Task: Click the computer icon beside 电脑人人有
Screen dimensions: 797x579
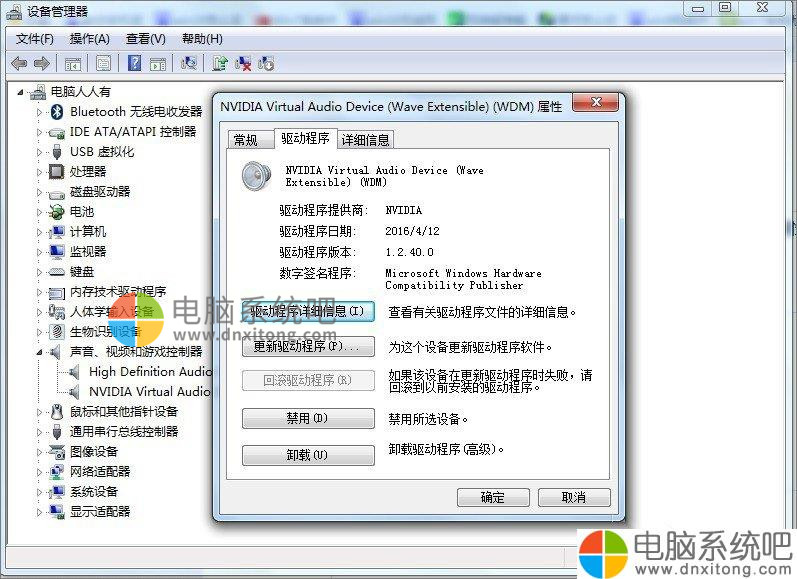Action: [38, 92]
